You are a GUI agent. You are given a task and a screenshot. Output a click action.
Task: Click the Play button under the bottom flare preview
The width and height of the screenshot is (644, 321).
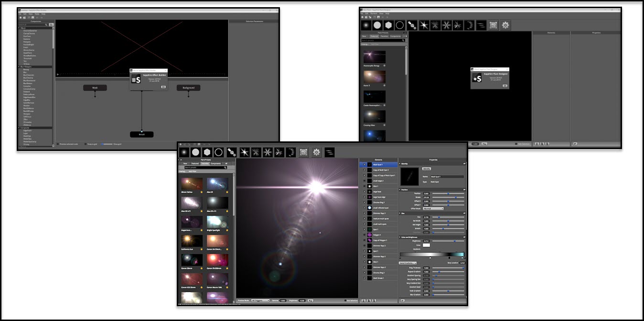point(311,300)
